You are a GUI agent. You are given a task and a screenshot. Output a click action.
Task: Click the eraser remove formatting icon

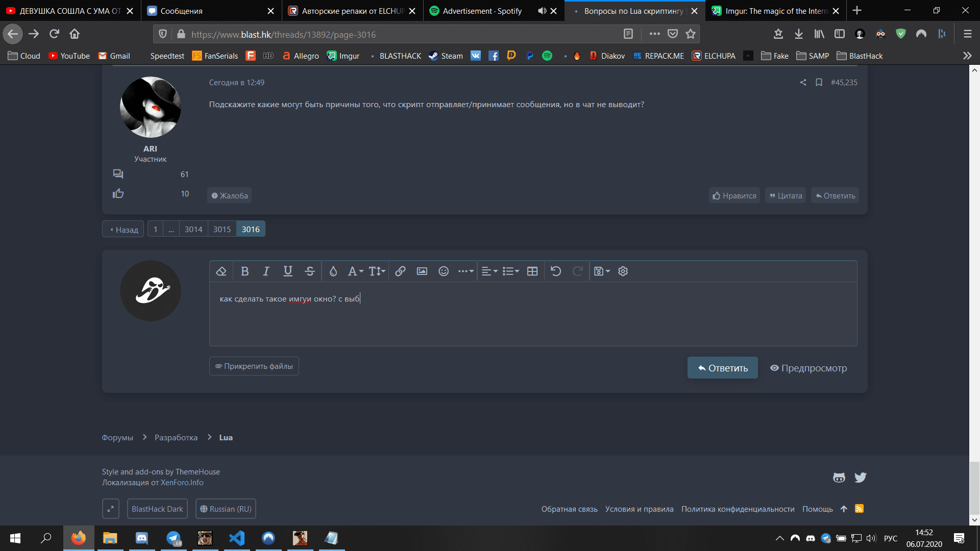221,271
